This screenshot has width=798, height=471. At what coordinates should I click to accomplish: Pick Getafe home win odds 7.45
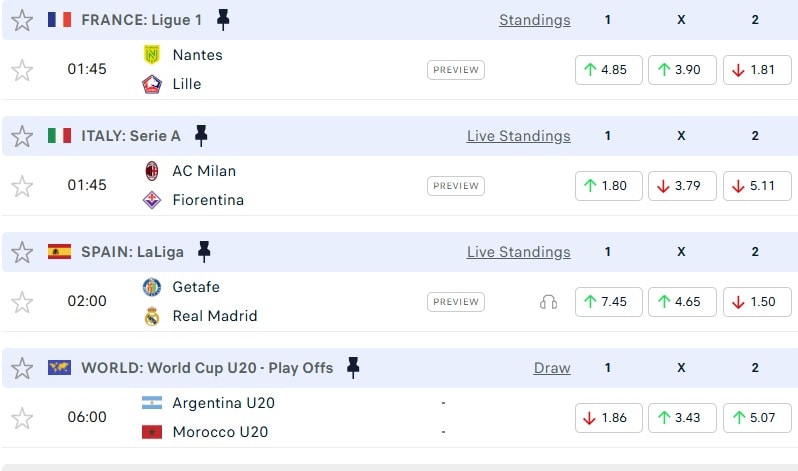tap(608, 302)
